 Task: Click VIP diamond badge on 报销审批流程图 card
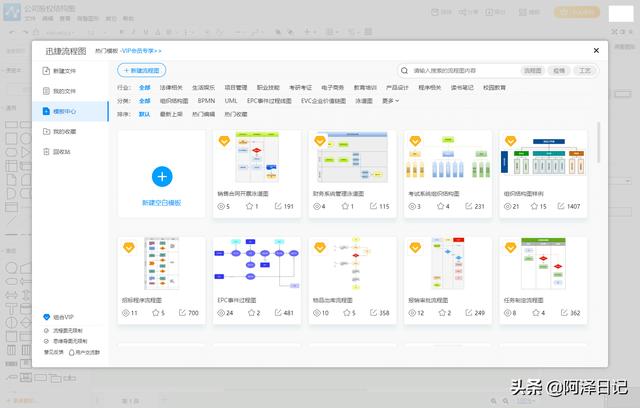[415, 247]
